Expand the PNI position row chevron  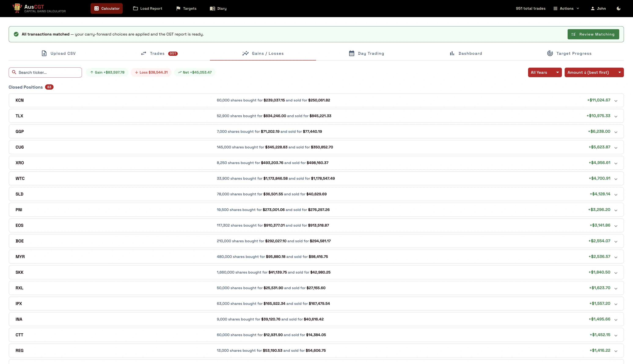(x=616, y=210)
